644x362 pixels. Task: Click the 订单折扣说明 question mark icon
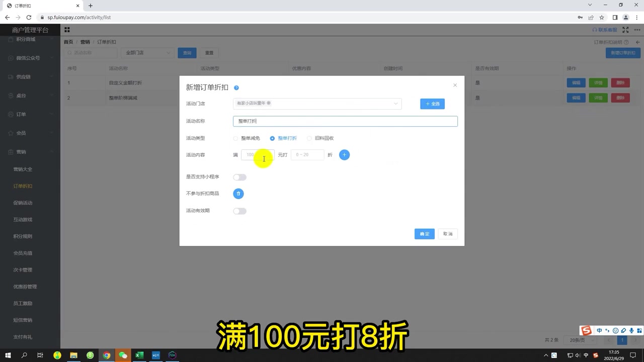[x=626, y=42]
